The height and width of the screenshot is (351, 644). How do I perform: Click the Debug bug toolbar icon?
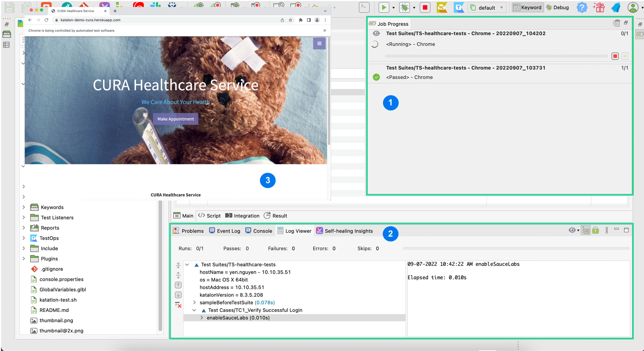(x=404, y=8)
